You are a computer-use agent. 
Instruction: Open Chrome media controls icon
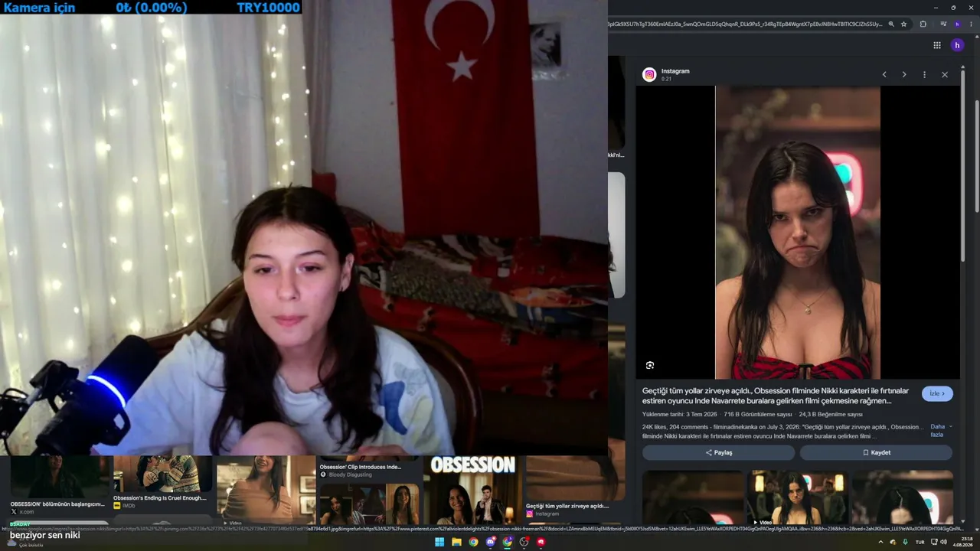[944, 24]
